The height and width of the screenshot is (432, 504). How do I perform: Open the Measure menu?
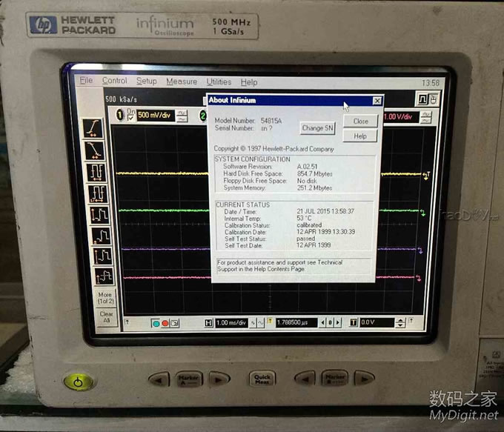click(182, 82)
